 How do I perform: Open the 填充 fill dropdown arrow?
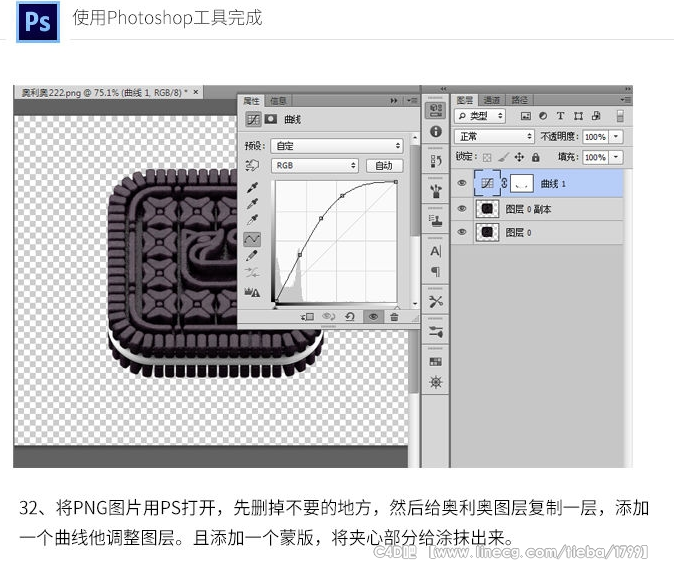click(616, 157)
